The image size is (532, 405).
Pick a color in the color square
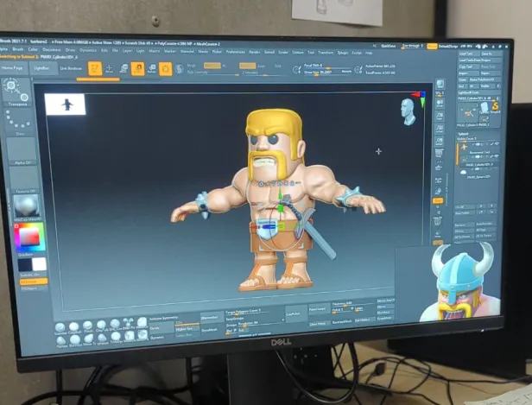click(x=29, y=237)
